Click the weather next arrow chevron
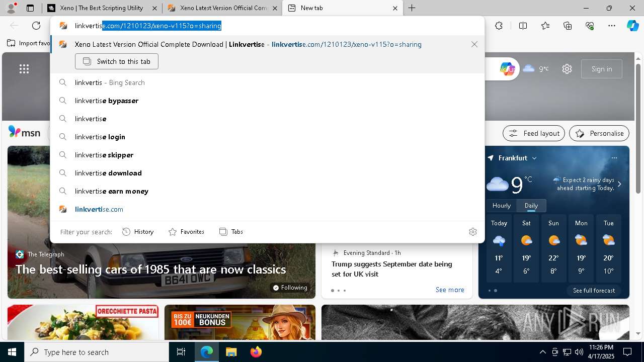Image resolution: width=644 pixels, height=362 pixels. click(x=619, y=184)
